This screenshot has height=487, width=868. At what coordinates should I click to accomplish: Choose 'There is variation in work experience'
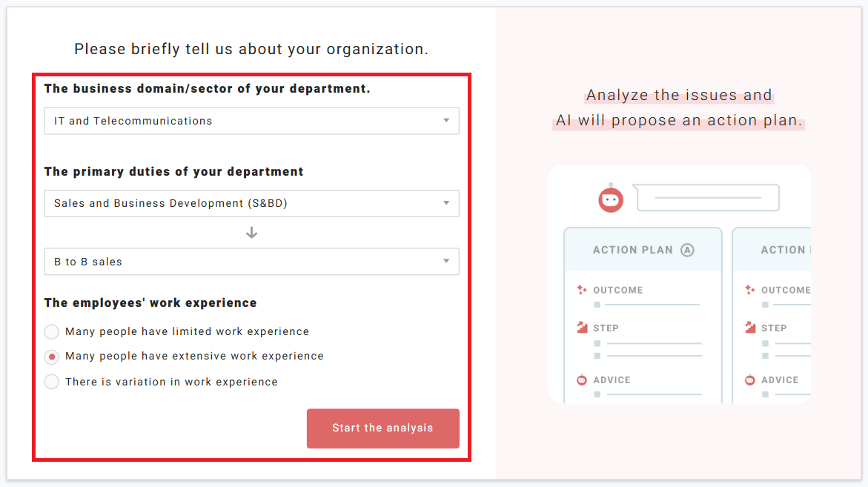[52, 382]
